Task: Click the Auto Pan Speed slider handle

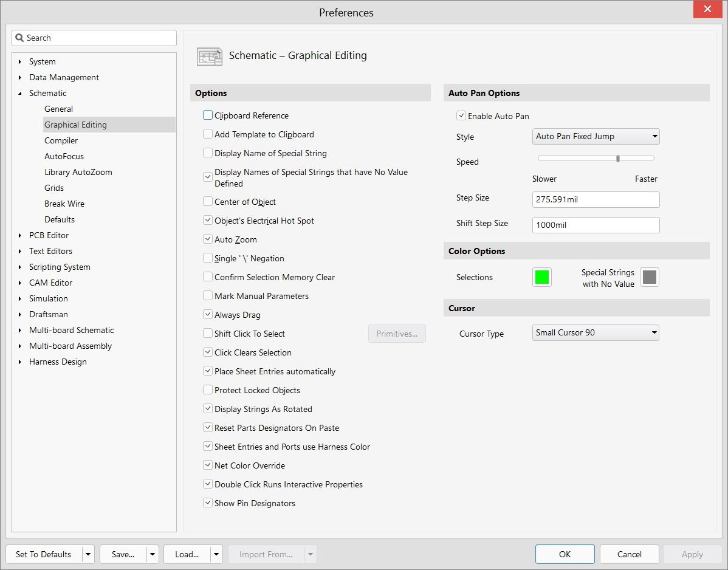Action: point(618,158)
